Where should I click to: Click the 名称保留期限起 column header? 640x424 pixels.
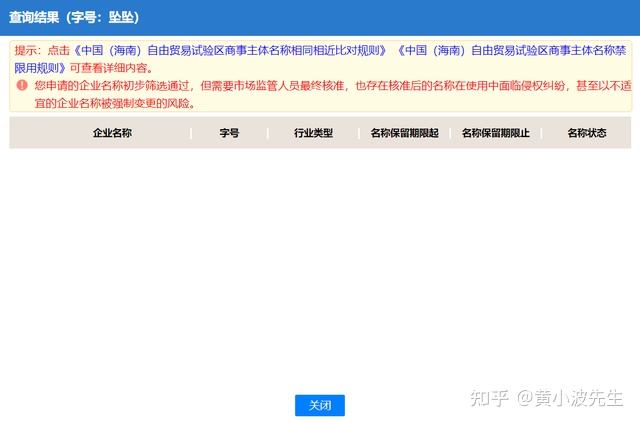pyautogui.click(x=404, y=133)
